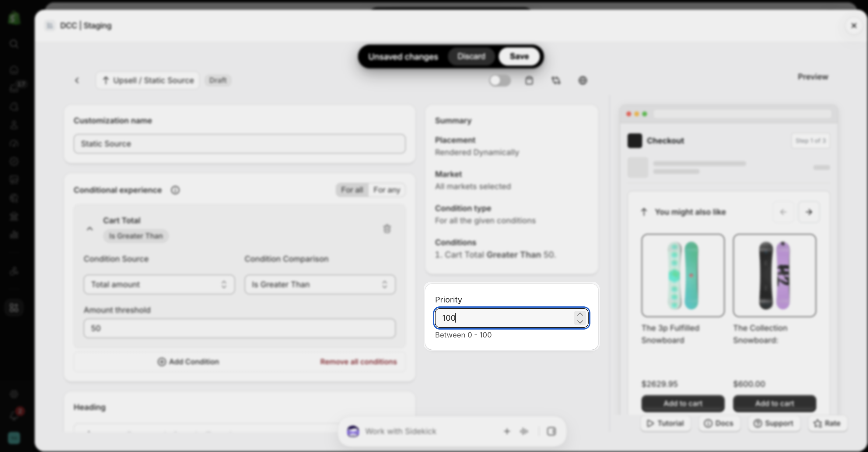Open the Docs link
The image size is (868, 452).
[719, 423]
